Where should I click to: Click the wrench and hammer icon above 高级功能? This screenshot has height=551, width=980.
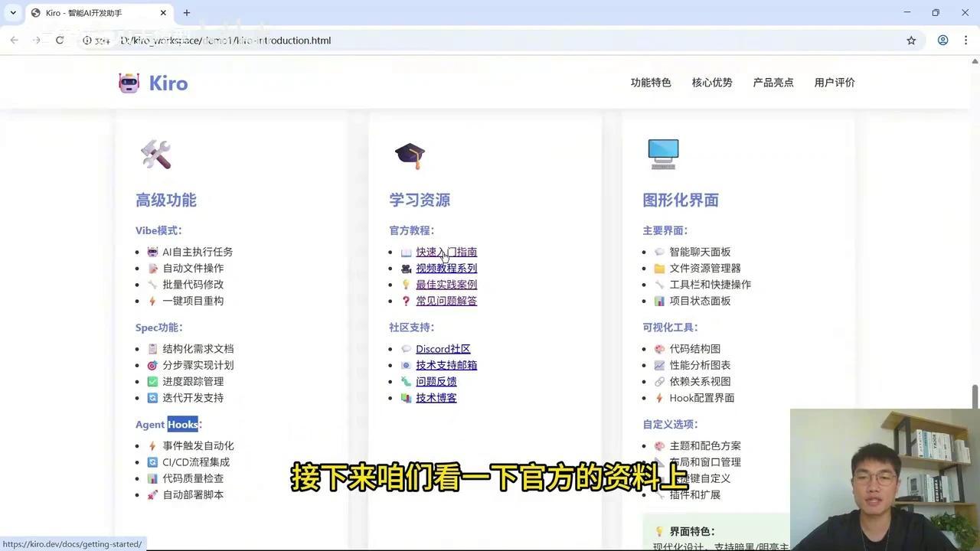pos(155,155)
